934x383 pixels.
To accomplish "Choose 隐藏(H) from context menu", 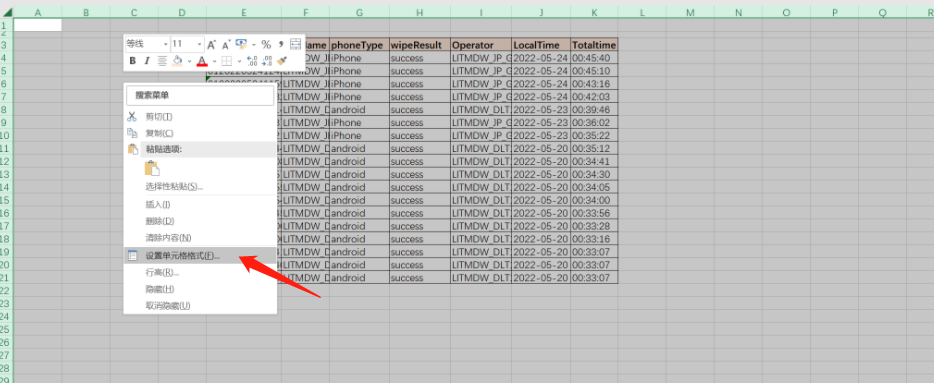I will click(200, 289).
